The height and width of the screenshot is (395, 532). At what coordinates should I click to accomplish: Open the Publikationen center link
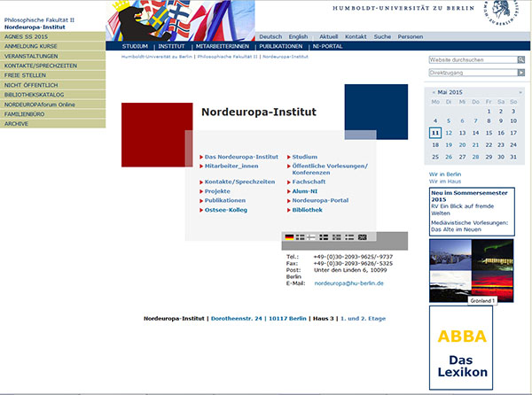pos(225,200)
